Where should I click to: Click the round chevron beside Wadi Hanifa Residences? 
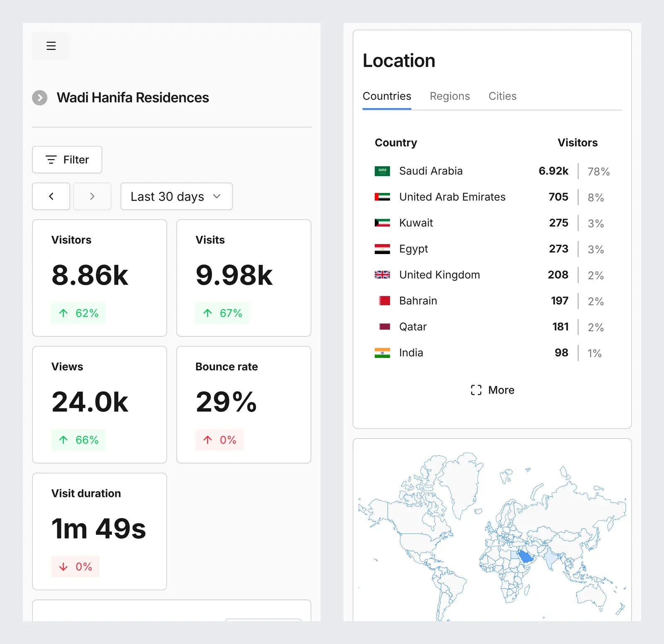(x=40, y=98)
